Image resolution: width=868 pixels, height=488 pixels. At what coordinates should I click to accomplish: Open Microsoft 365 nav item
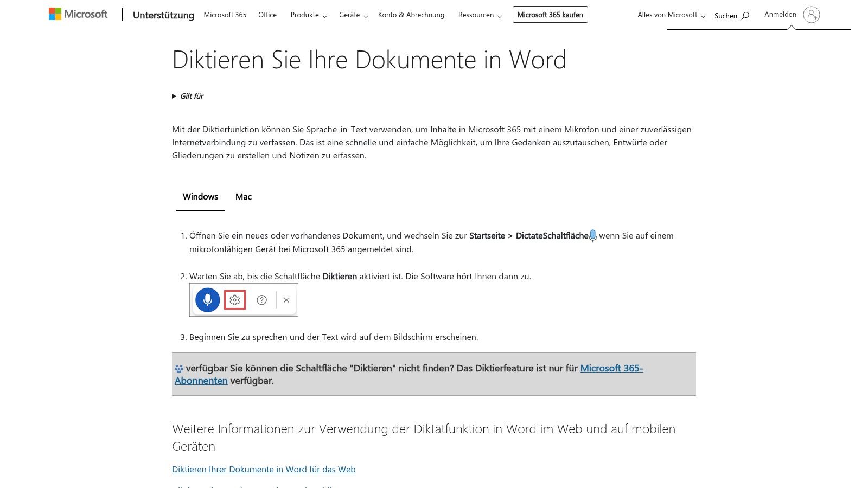pos(225,15)
